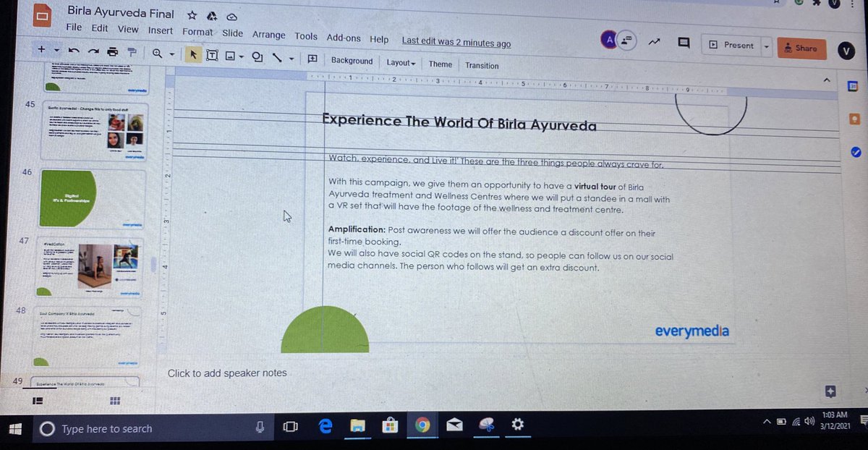
Task: Select slide 49 thumbnail
Action: (85, 382)
